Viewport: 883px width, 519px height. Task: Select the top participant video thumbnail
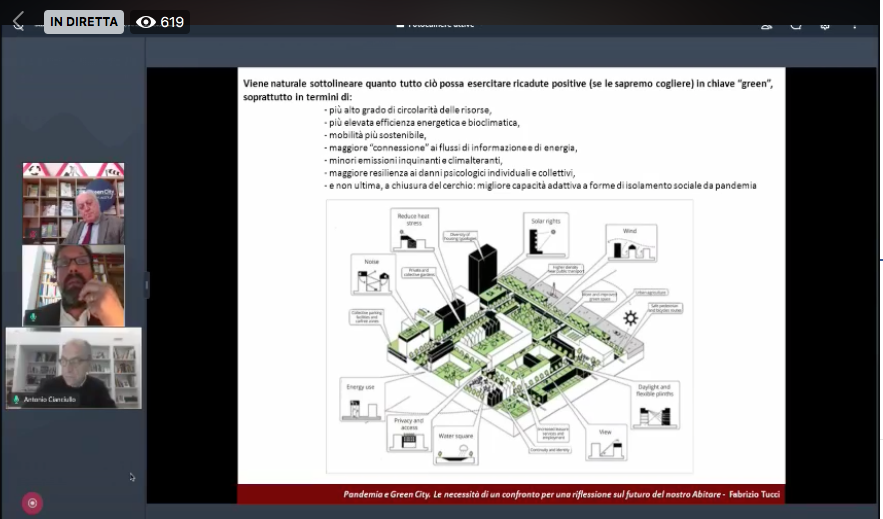coord(73,203)
